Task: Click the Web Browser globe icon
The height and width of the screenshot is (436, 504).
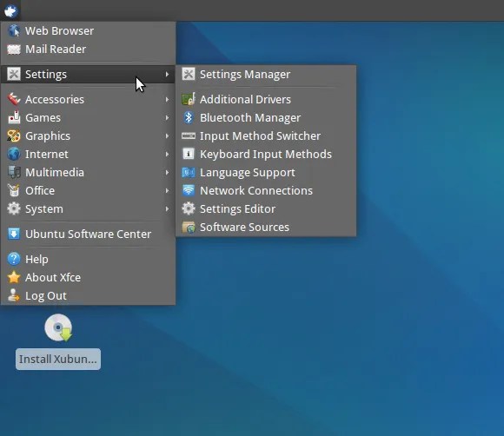Action: click(x=14, y=31)
